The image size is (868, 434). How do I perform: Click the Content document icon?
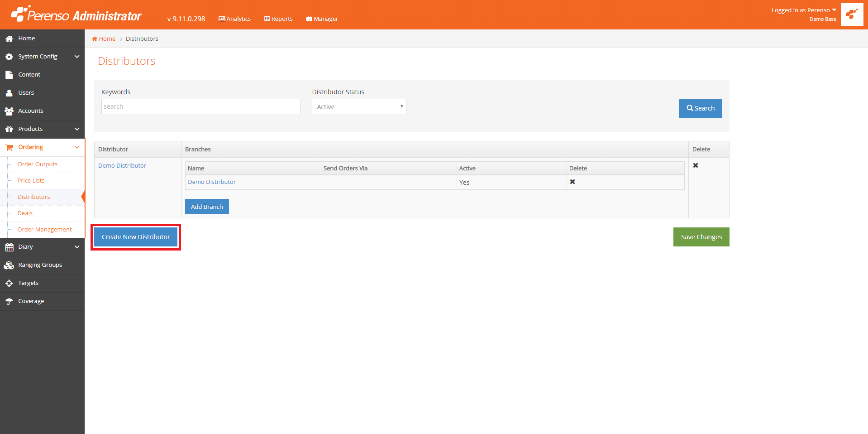(x=9, y=75)
